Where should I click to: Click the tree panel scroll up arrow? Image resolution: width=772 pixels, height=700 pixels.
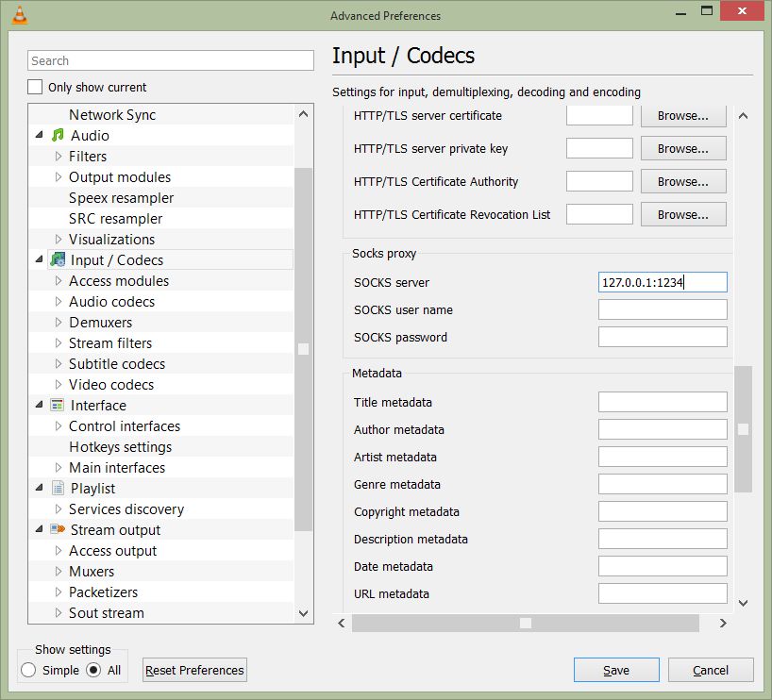(x=303, y=114)
